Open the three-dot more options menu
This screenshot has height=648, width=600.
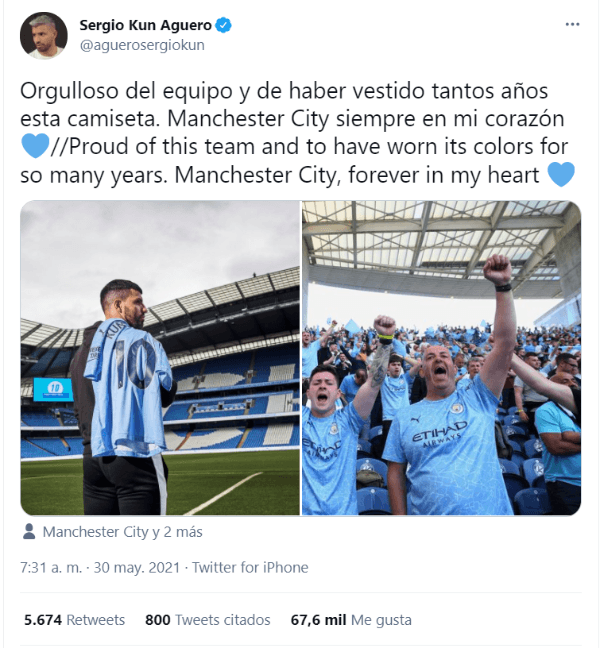(x=572, y=25)
